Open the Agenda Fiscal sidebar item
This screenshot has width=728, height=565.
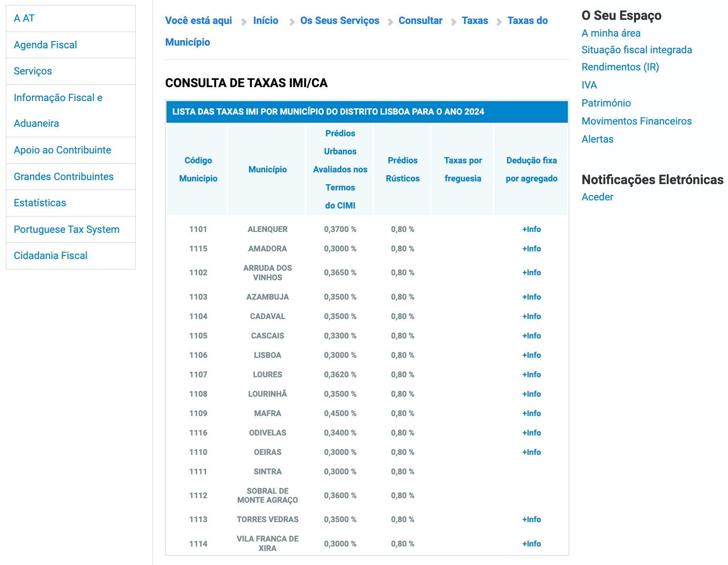click(x=45, y=45)
